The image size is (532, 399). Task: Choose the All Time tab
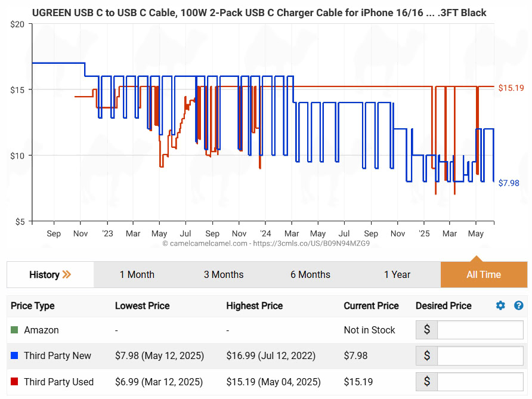point(484,274)
